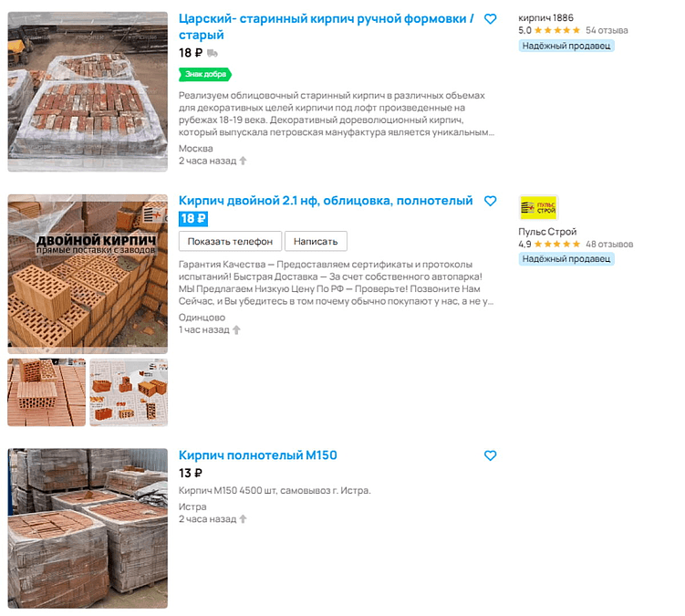685x616 pixels.
Task: Click the delivery truck icon near 18 ₽
Action: 213,53
